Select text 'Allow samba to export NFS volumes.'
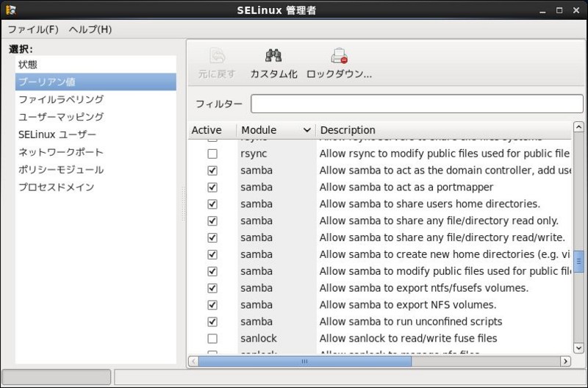 click(x=408, y=305)
